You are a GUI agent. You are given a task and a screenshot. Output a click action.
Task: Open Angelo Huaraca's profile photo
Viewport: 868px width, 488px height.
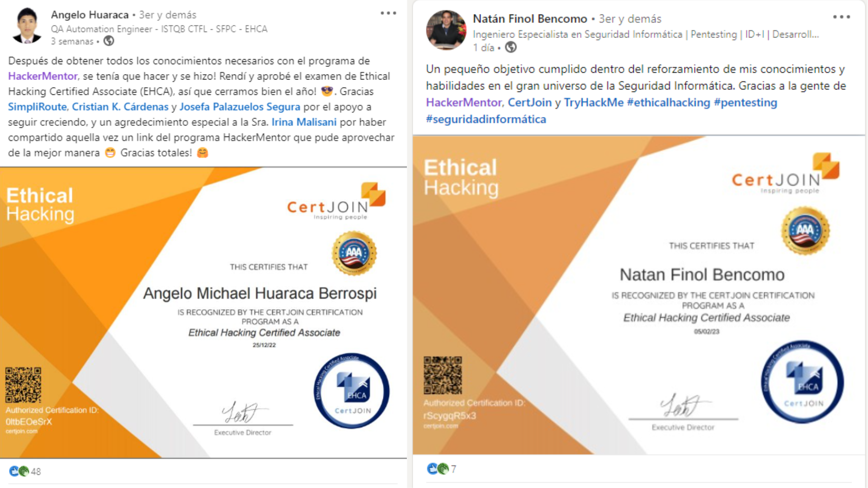tap(27, 26)
